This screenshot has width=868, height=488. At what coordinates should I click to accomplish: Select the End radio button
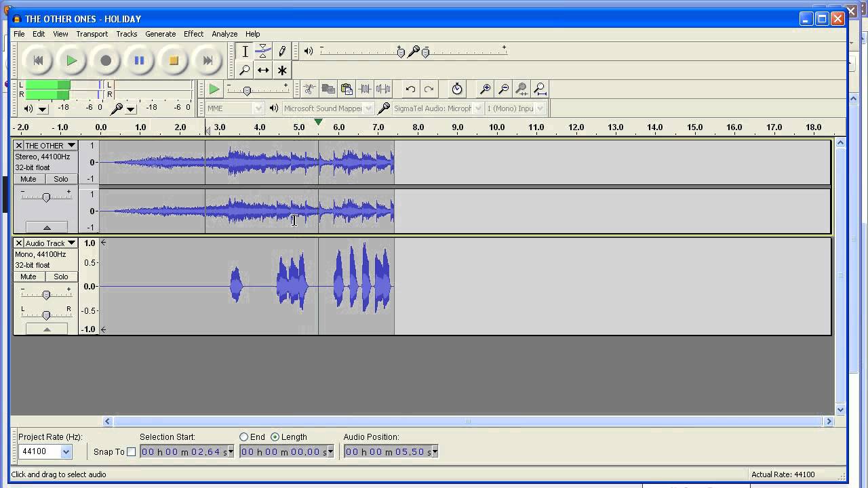point(243,437)
